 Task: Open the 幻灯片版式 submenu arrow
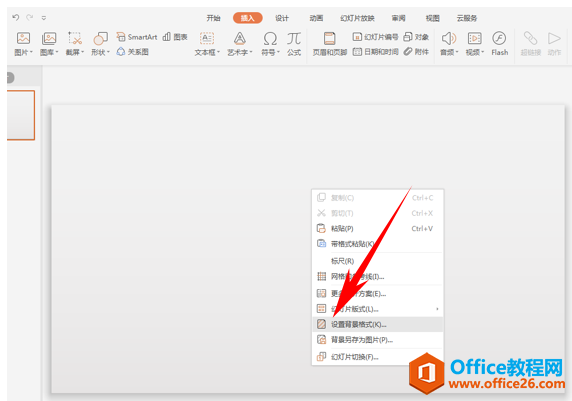click(437, 309)
